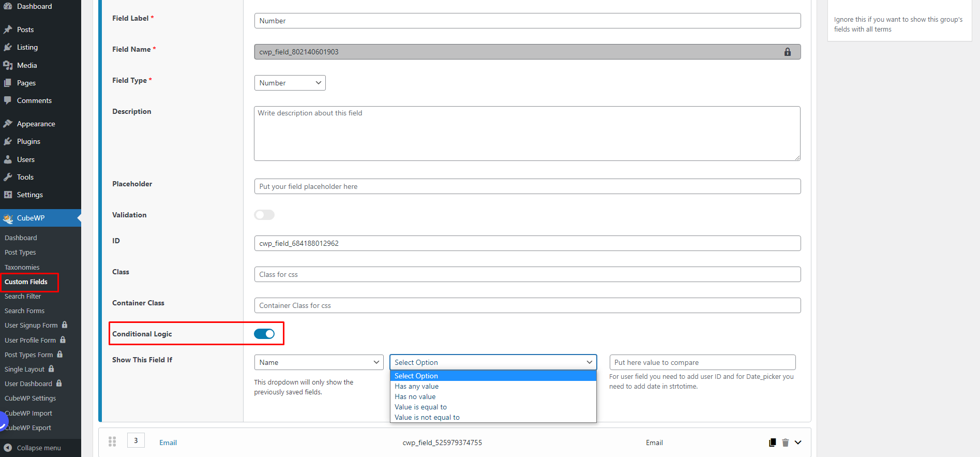The width and height of the screenshot is (980, 457).
Task: Click the Settings icon in the sidebar
Action: coord(8,195)
